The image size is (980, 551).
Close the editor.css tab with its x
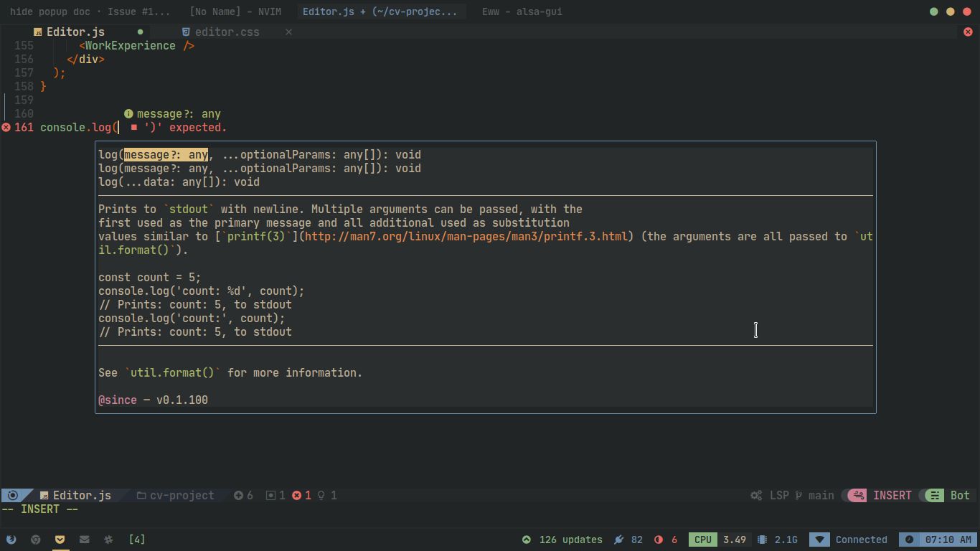click(x=288, y=32)
